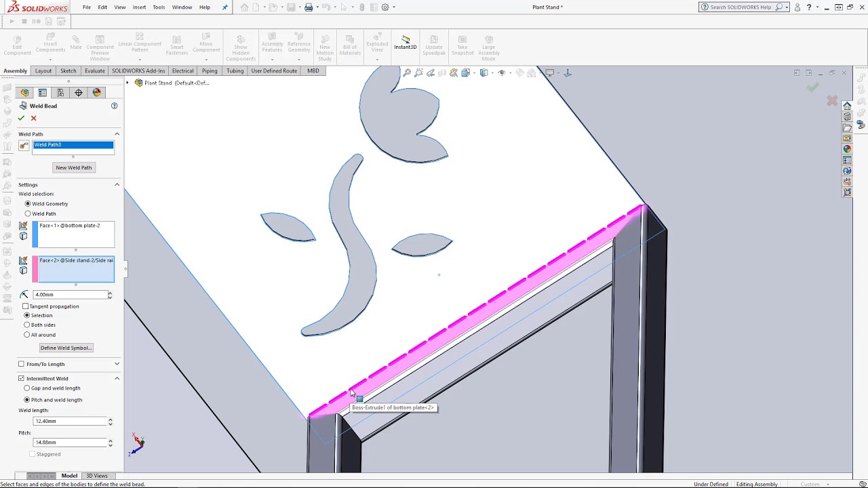
Task: Select Pitch and weld length option
Action: 27,400
